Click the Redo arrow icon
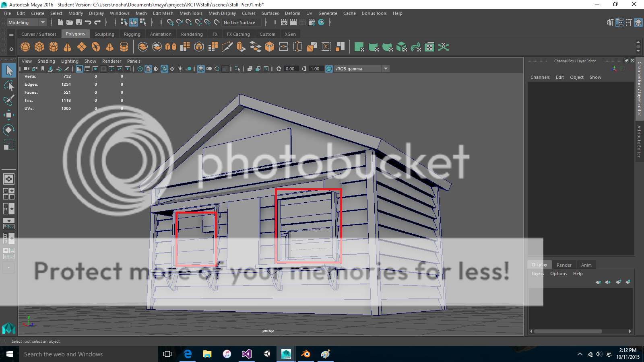Image resolution: width=644 pixels, height=362 pixels. click(x=97, y=23)
